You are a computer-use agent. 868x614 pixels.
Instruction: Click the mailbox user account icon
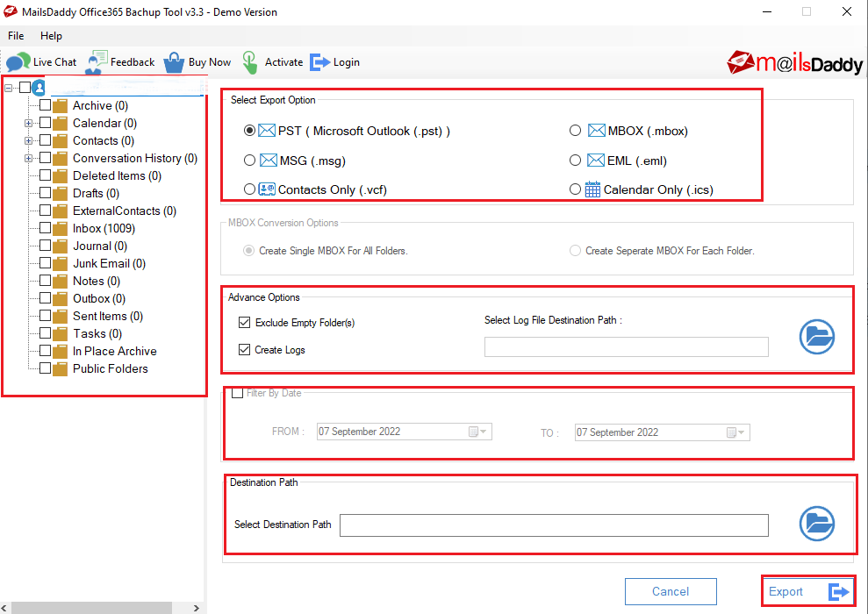(39, 88)
